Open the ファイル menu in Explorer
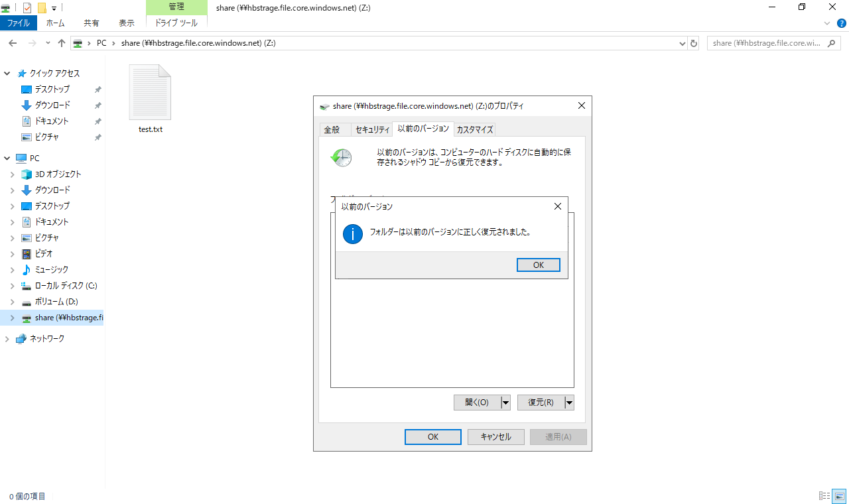849x504 pixels. coord(19,23)
